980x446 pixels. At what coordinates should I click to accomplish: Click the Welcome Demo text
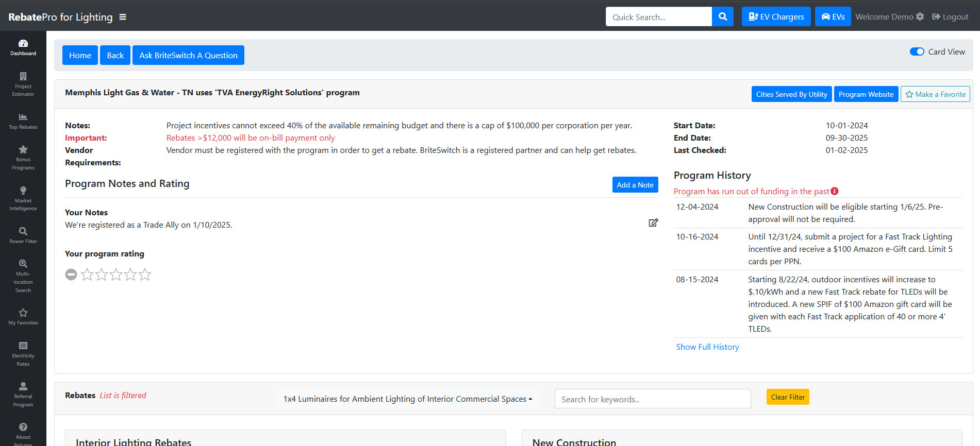point(884,16)
